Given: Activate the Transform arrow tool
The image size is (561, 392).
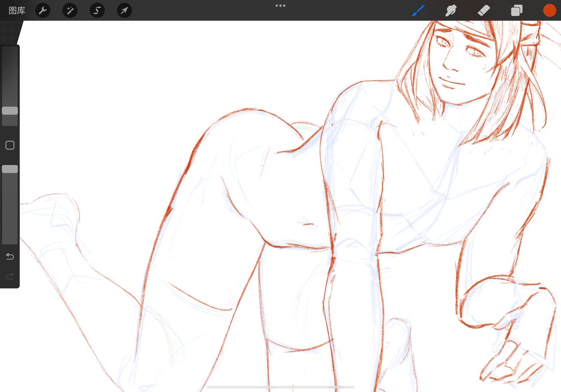Looking at the screenshot, I should (124, 10).
